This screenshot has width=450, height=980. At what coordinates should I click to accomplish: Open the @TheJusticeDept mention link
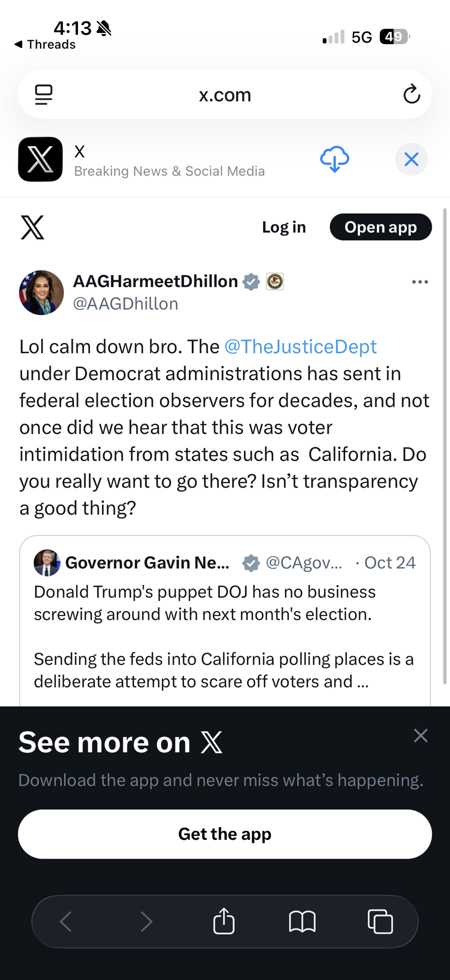click(x=300, y=346)
